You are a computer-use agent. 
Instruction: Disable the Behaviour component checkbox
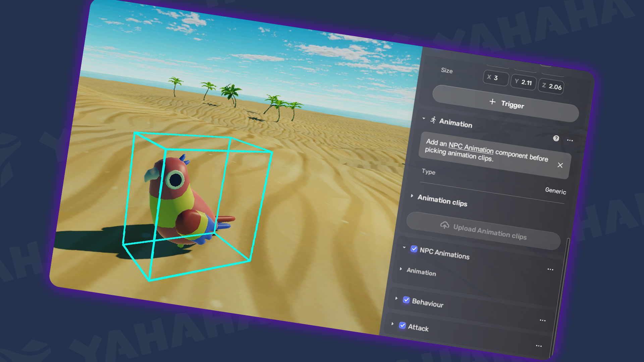click(x=406, y=300)
